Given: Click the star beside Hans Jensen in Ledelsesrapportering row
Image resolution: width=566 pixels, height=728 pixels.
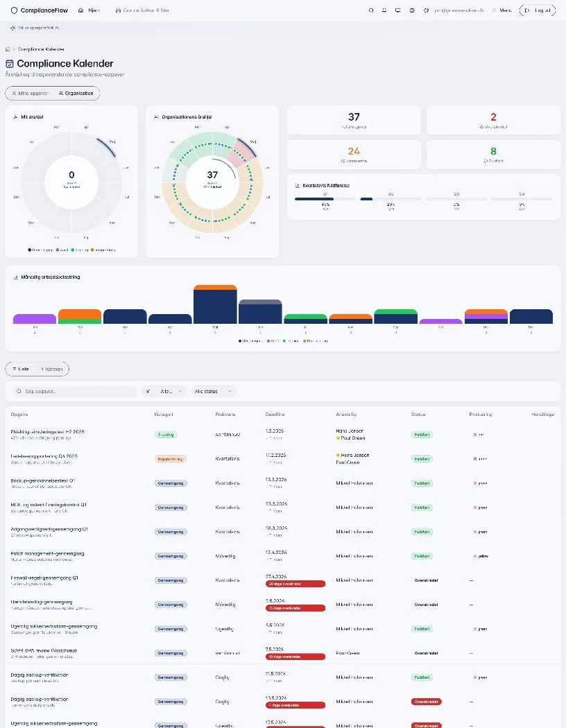Looking at the screenshot, I should pos(338,456).
